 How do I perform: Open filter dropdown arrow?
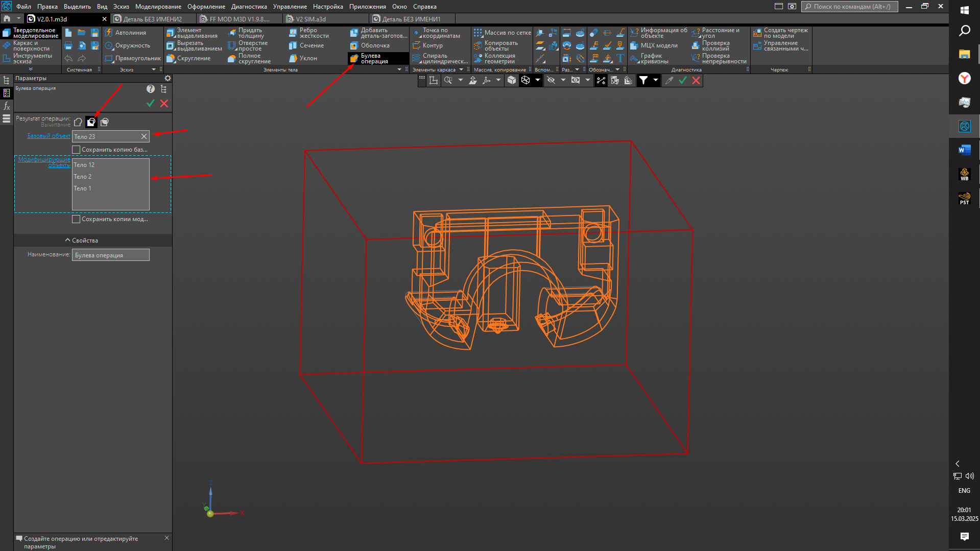(x=656, y=80)
